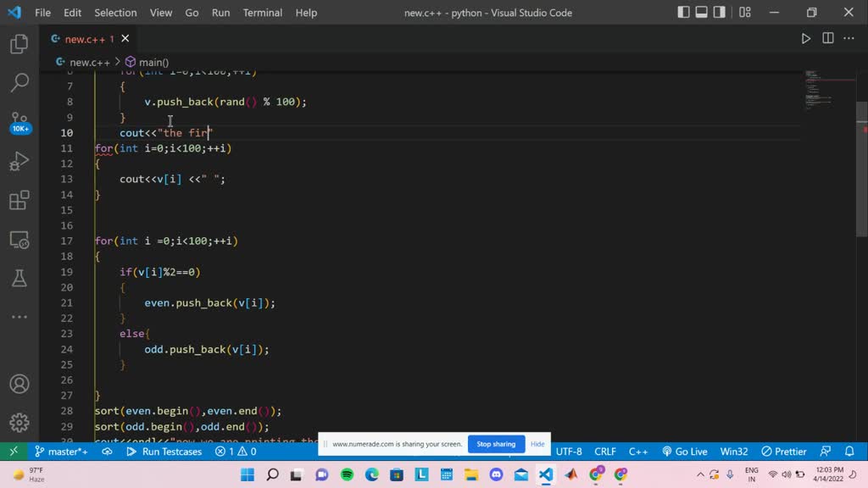
Task: Start the Go Live server
Action: [x=685, y=452]
